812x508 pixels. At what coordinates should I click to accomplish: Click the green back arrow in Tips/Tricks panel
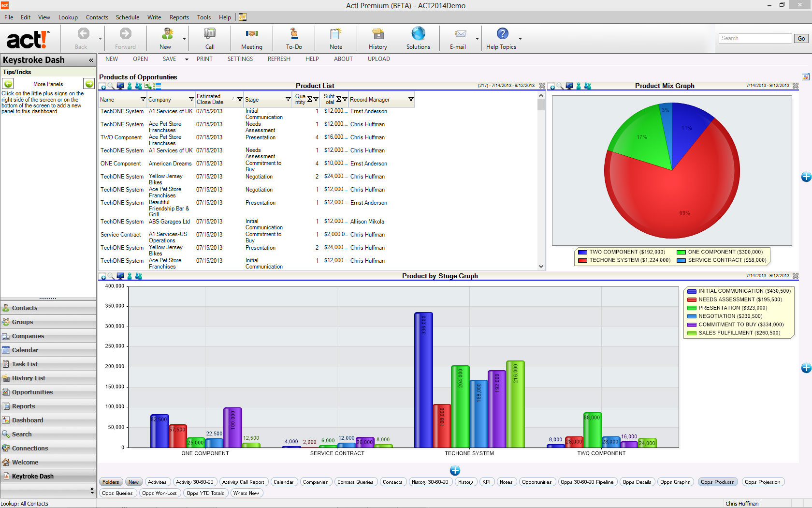(8, 84)
